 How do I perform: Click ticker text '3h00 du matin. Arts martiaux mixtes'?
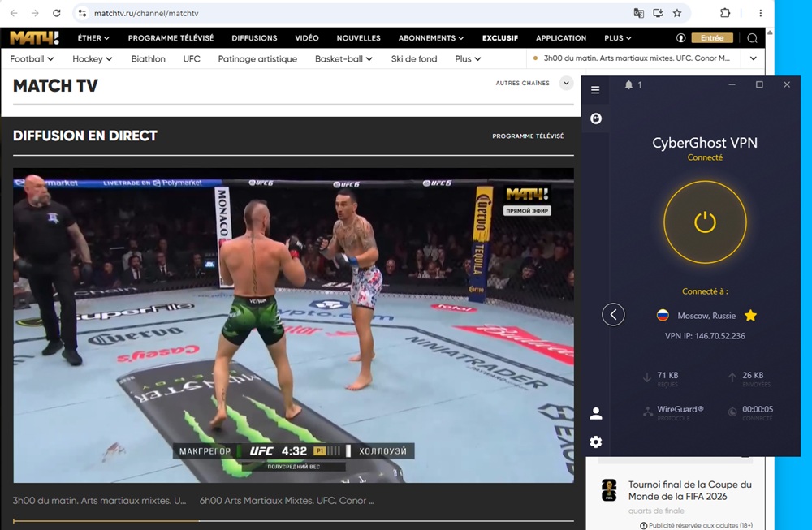[637, 58]
